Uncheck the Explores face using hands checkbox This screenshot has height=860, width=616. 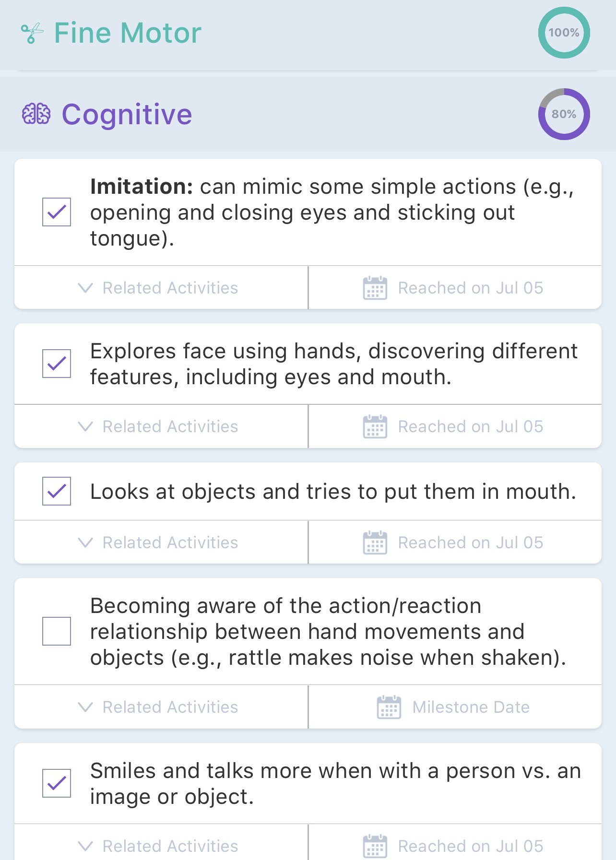(57, 364)
